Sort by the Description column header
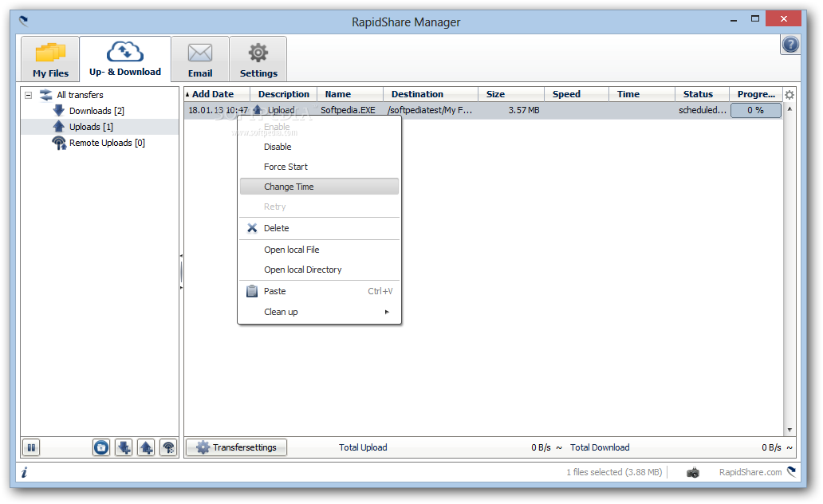Screen dimensions: 823x504 point(283,94)
